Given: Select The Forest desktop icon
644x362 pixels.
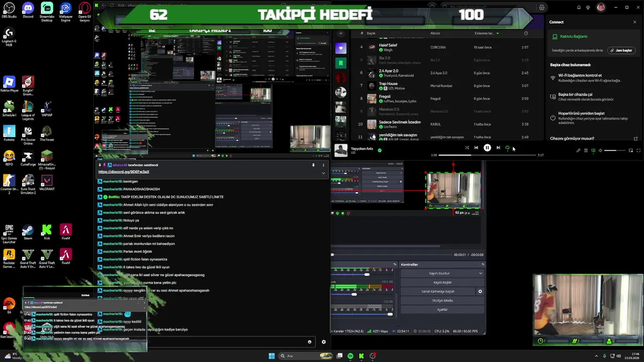Looking at the screenshot, I should pyautogui.click(x=47, y=133).
